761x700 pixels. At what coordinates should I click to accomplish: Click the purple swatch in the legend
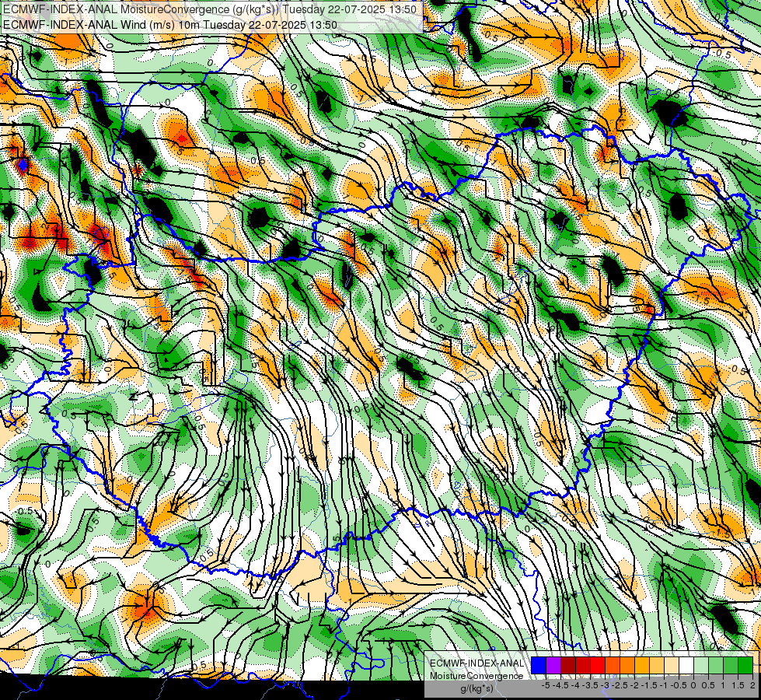click(553, 666)
